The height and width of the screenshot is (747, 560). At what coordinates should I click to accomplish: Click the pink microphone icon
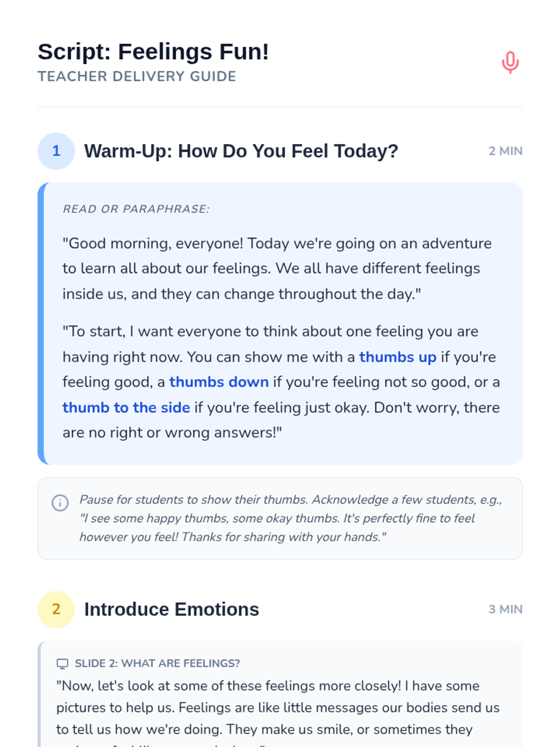click(510, 62)
